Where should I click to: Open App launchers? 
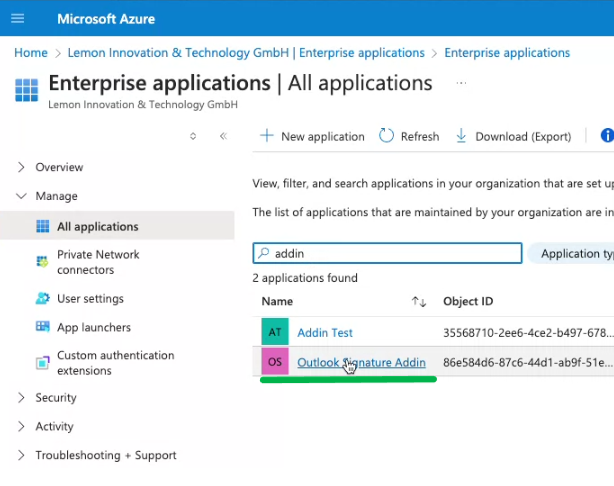(x=94, y=327)
